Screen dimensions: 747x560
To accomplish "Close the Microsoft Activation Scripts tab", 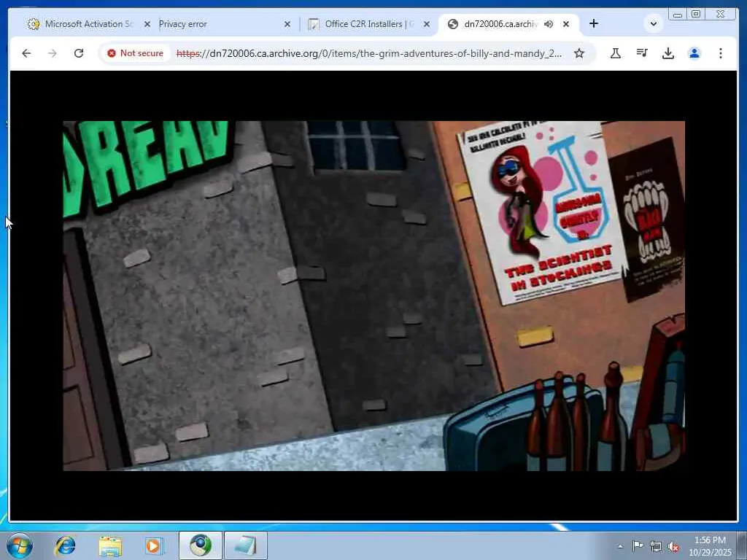I will pos(147,24).
